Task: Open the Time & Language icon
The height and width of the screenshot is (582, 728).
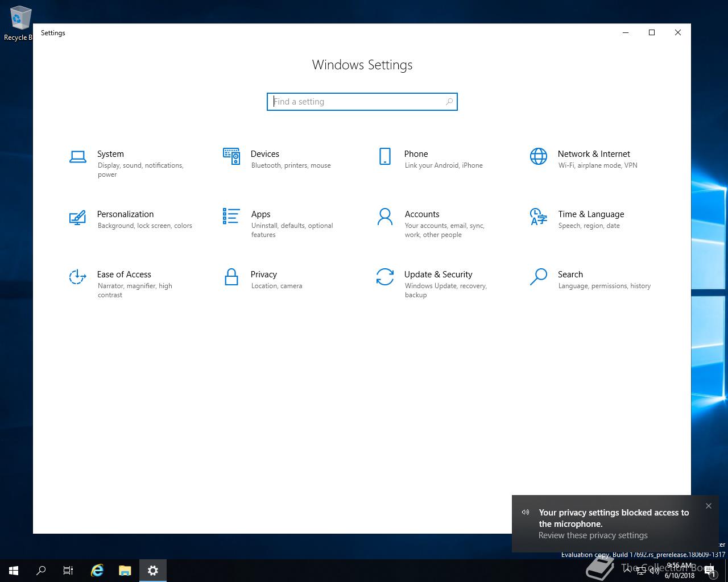Action: click(x=539, y=216)
